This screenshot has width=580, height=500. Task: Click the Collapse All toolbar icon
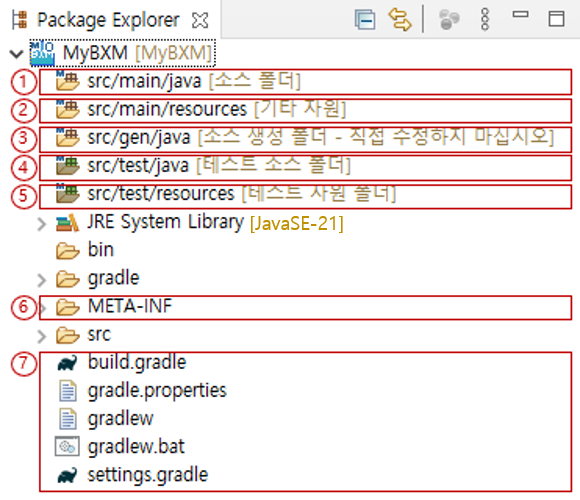point(365,20)
